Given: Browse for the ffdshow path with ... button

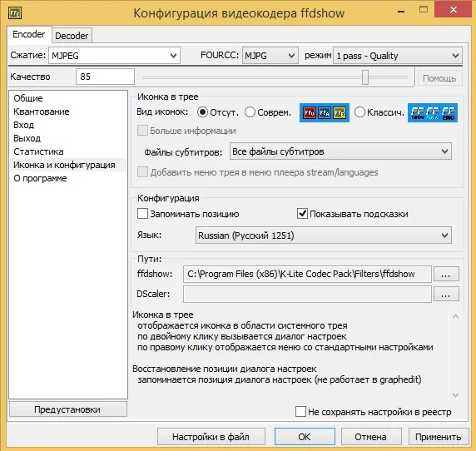Looking at the screenshot, I should (446, 274).
